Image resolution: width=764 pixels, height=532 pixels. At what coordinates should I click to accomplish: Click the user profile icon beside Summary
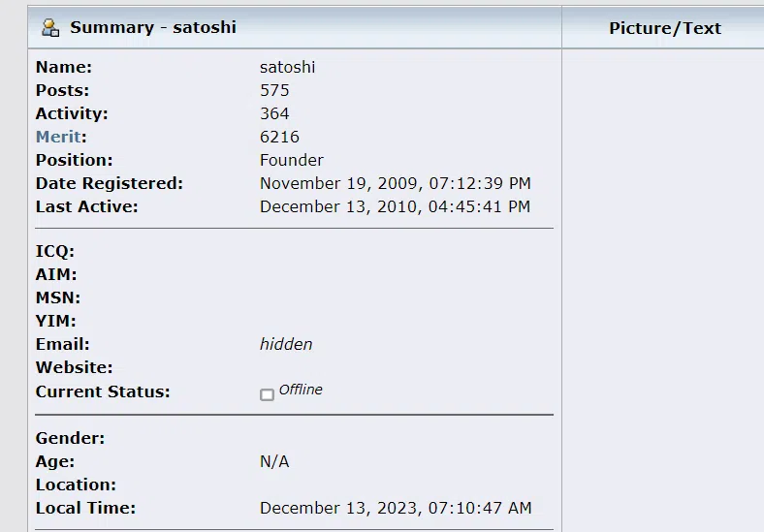click(50, 28)
